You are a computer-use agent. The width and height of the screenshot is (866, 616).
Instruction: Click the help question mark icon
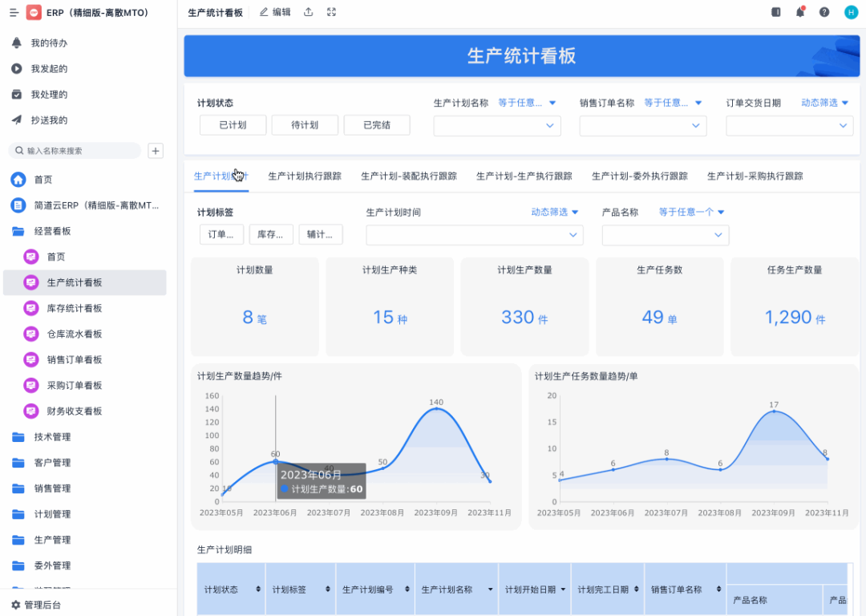(x=824, y=11)
